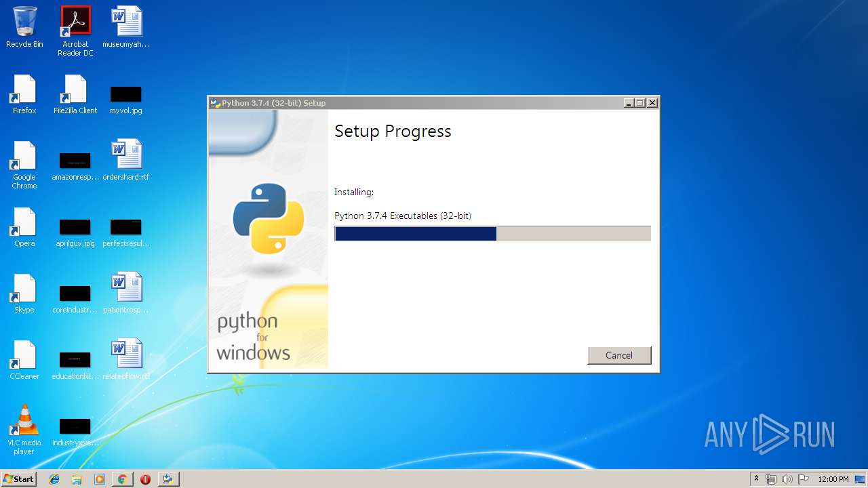Viewport: 868px width, 488px height.
Task: Select the myvol.jpg file
Action: point(126,100)
